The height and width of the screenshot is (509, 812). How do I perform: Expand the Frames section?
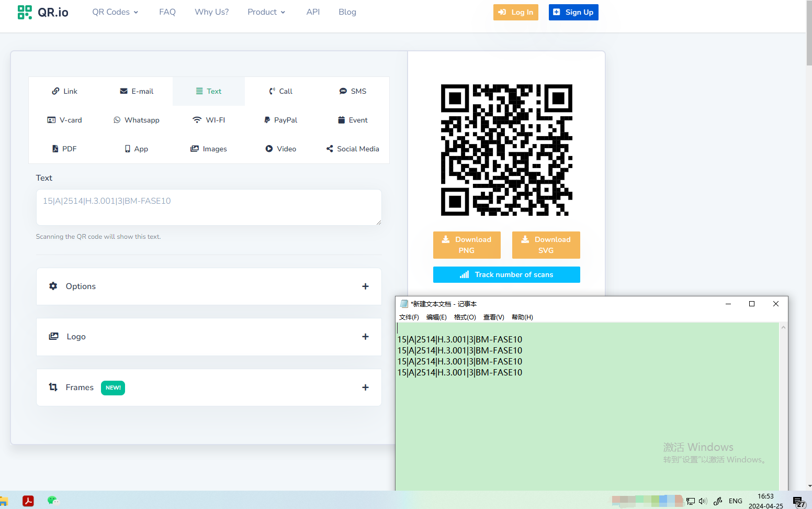pos(209,388)
